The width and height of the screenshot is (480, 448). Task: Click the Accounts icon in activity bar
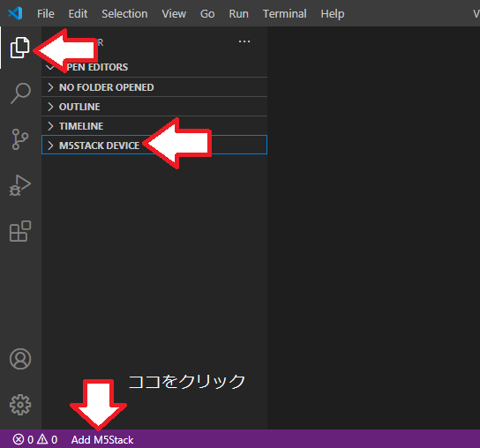[20, 359]
